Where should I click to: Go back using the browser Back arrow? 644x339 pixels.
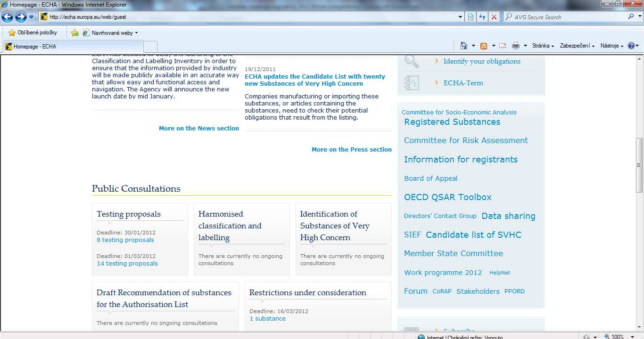pos(7,17)
